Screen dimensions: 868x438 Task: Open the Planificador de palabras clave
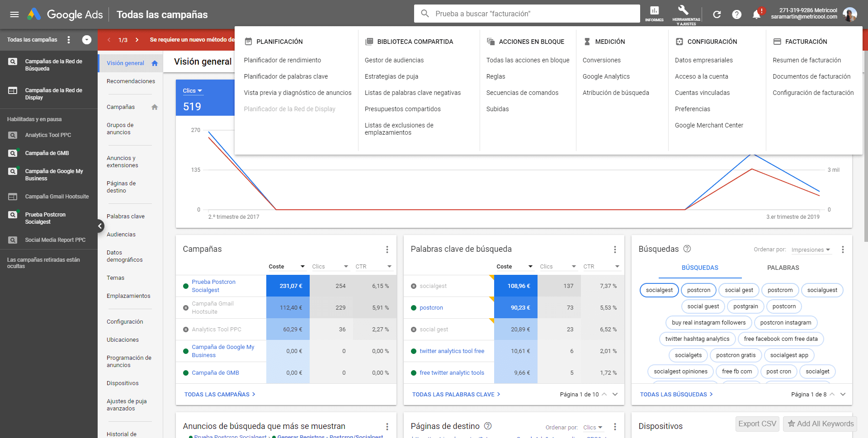coord(286,76)
